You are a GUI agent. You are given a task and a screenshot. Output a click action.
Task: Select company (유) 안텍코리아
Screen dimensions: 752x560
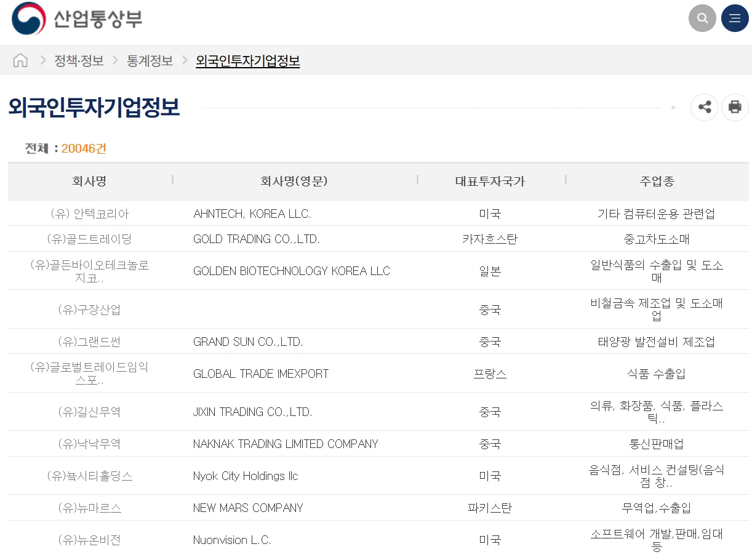pyautogui.click(x=89, y=214)
